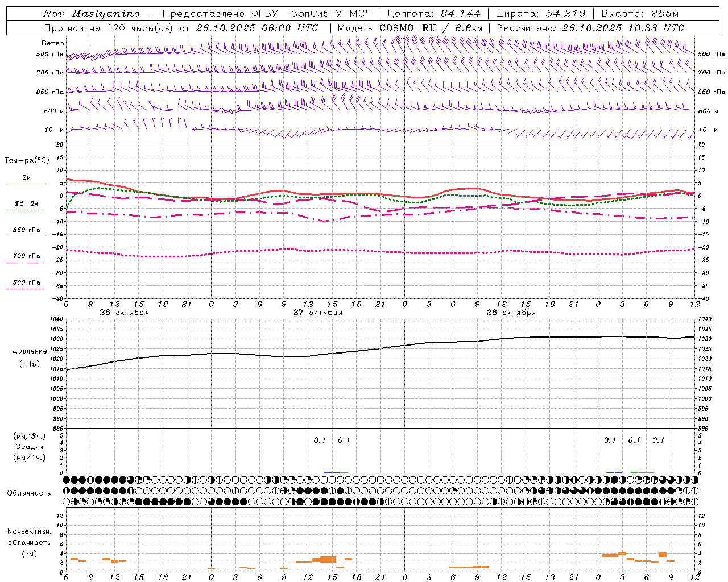Viewport: 728px width, 582px height.
Task: Click the 28 октября date label
Action: (511, 312)
